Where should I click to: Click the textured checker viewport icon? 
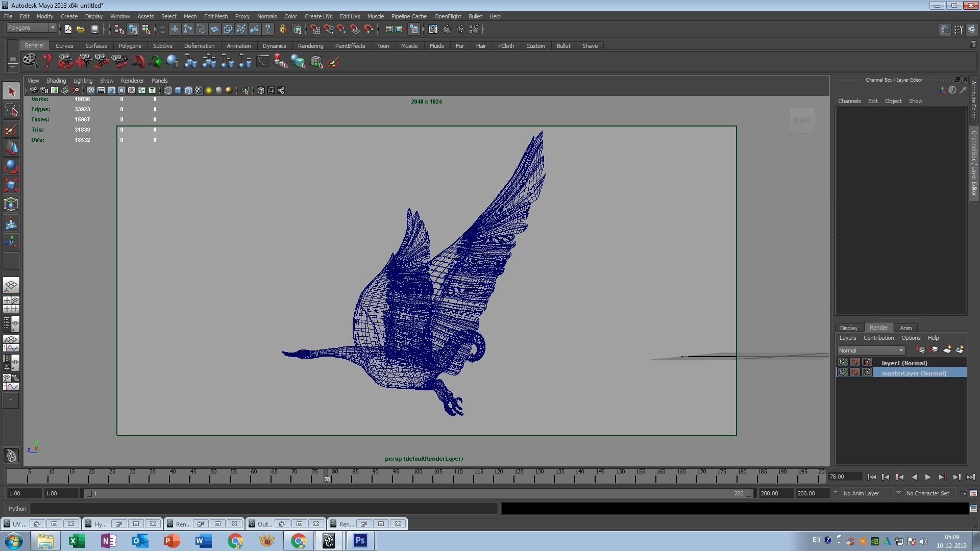(x=199, y=90)
